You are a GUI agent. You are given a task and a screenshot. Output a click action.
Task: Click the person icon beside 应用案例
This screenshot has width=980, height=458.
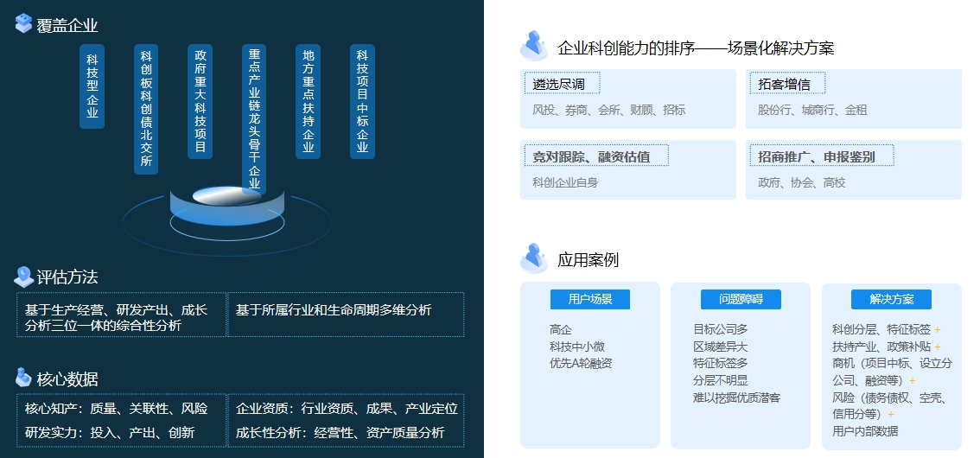[x=534, y=258]
